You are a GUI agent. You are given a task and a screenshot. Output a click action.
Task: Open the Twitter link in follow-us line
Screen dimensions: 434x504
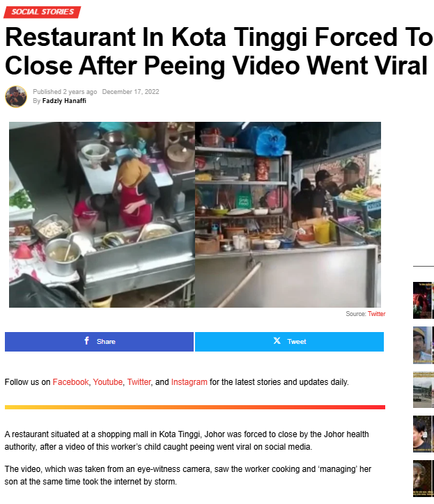[x=139, y=382]
